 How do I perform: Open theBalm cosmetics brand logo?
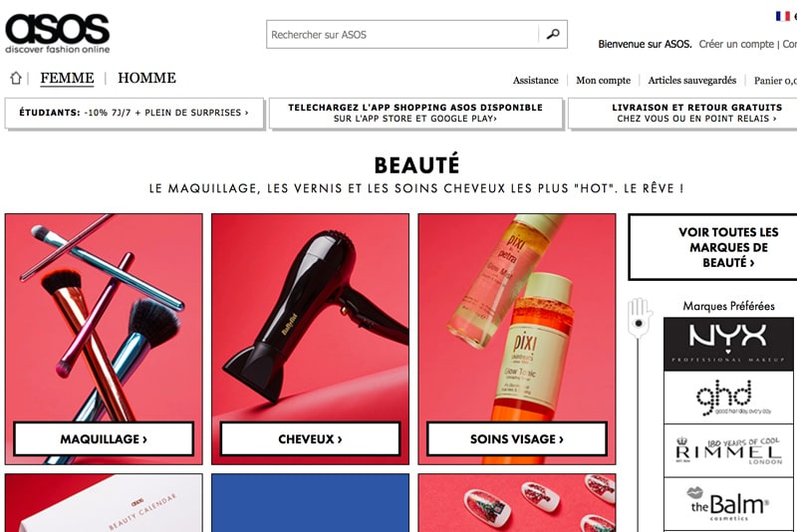(728, 504)
